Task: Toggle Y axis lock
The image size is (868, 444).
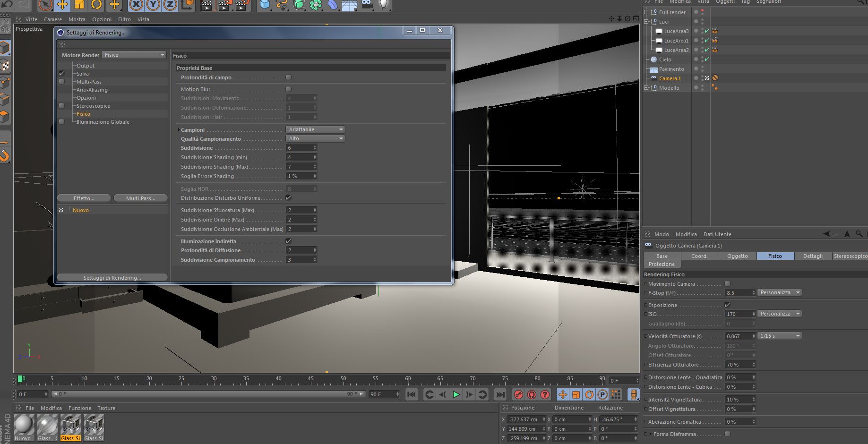Action: (x=153, y=5)
